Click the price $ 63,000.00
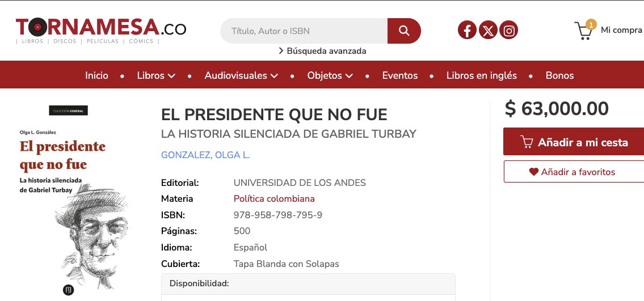Viewport: 644px width, 301px height. coord(557,109)
